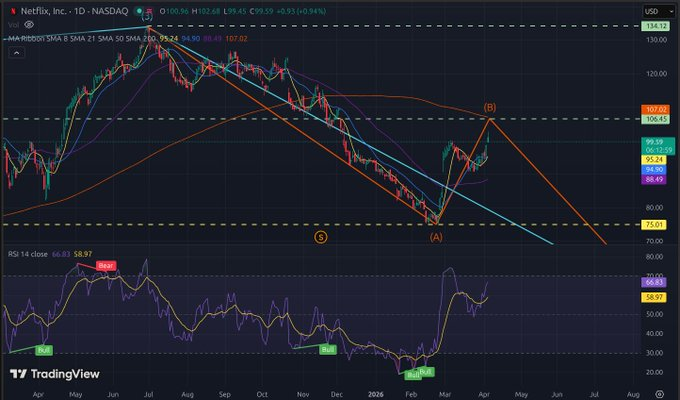
Task: Select the (A) wave label
Action: click(436, 237)
